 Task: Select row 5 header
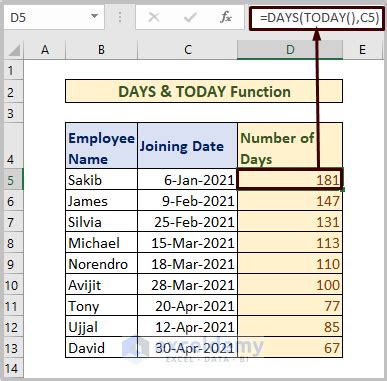click(14, 179)
